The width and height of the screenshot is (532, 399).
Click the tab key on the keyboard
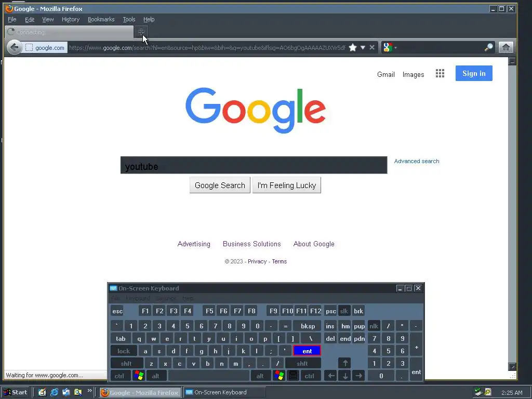pos(121,339)
